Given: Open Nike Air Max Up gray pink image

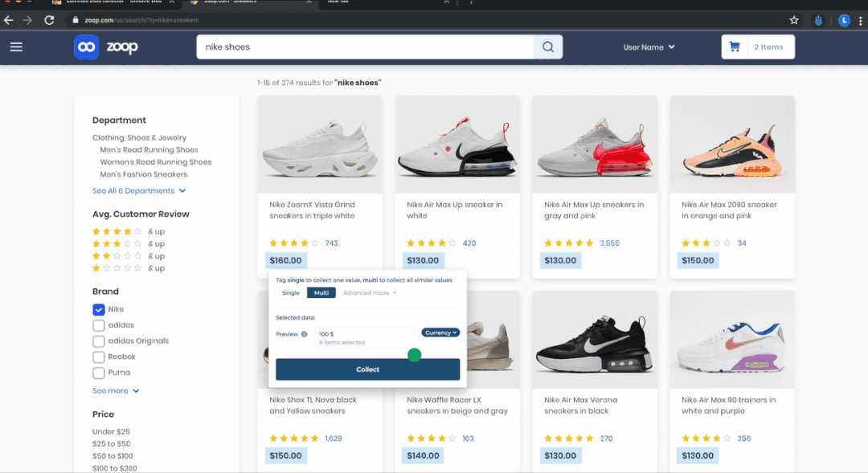Looking at the screenshot, I should pos(595,145).
